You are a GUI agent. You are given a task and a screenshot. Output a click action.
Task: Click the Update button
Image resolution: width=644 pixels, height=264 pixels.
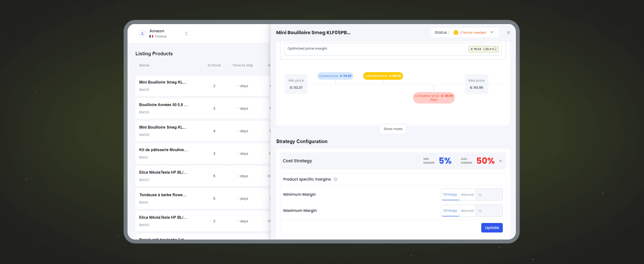pos(492,228)
